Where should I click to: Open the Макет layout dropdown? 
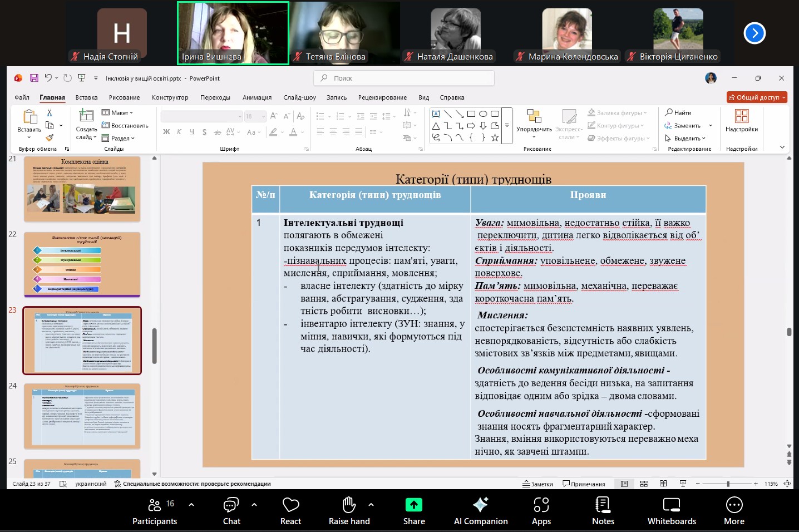(117, 112)
